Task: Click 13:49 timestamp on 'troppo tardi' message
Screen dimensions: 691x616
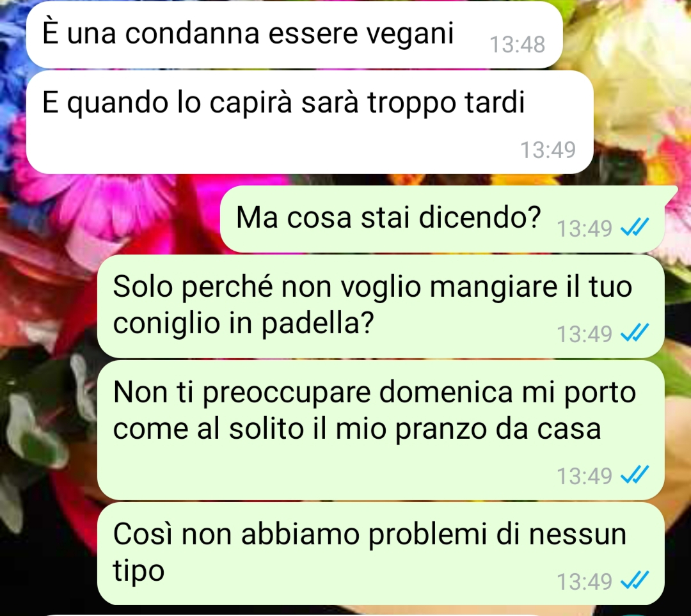Action: coord(548,150)
